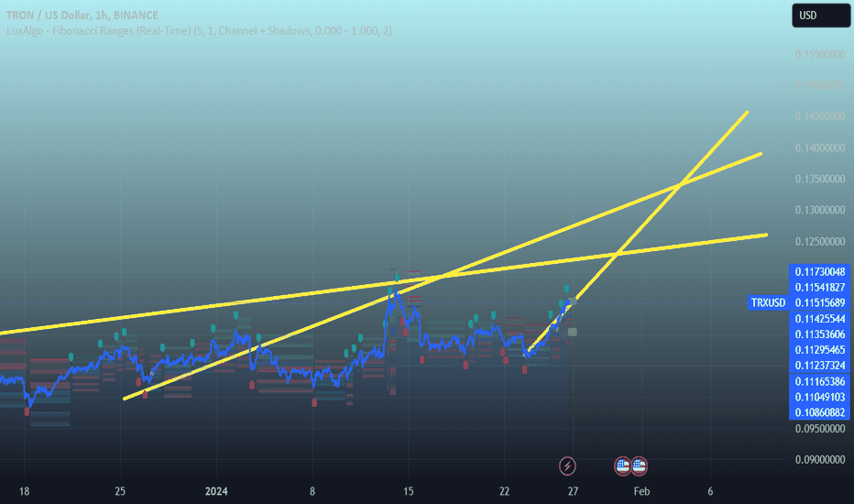Click the 0.10860882 price level label
Viewport: 854px width, 504px height.
tap(820, 412)
